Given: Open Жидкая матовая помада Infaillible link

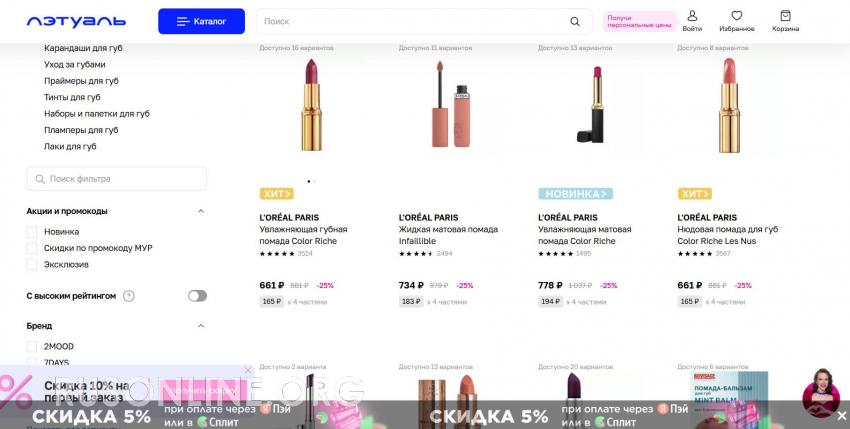Looking at the screenshot, I should tap(448, 235).
